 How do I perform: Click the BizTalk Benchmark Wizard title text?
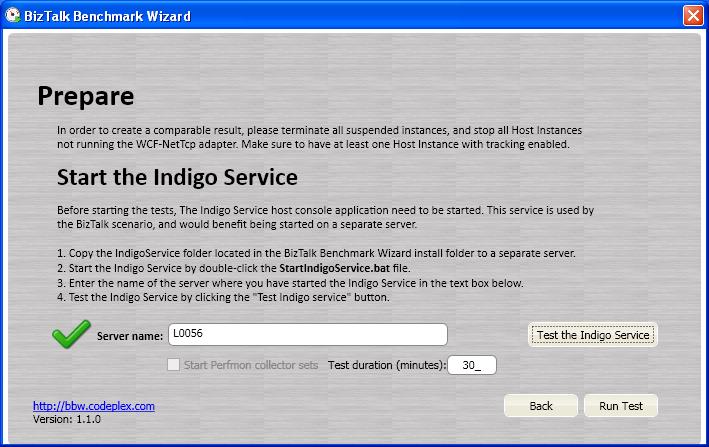108,16
